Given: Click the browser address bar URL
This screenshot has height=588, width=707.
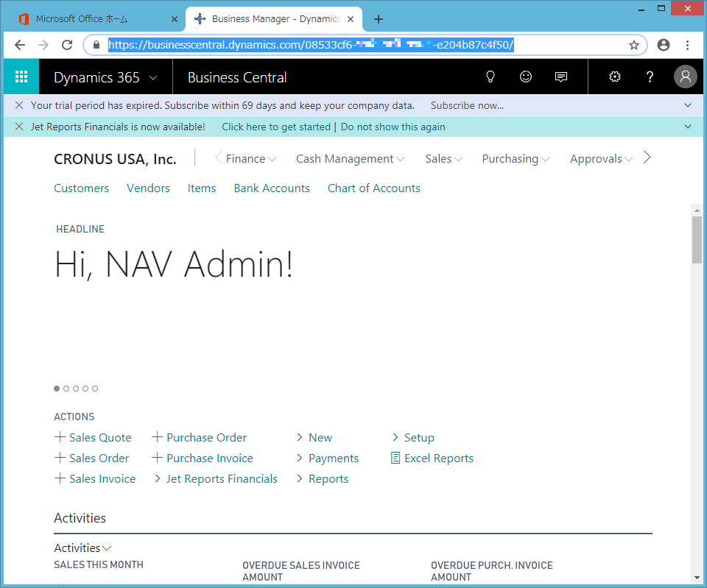Looking at the screenshot, I should [311, 45].
